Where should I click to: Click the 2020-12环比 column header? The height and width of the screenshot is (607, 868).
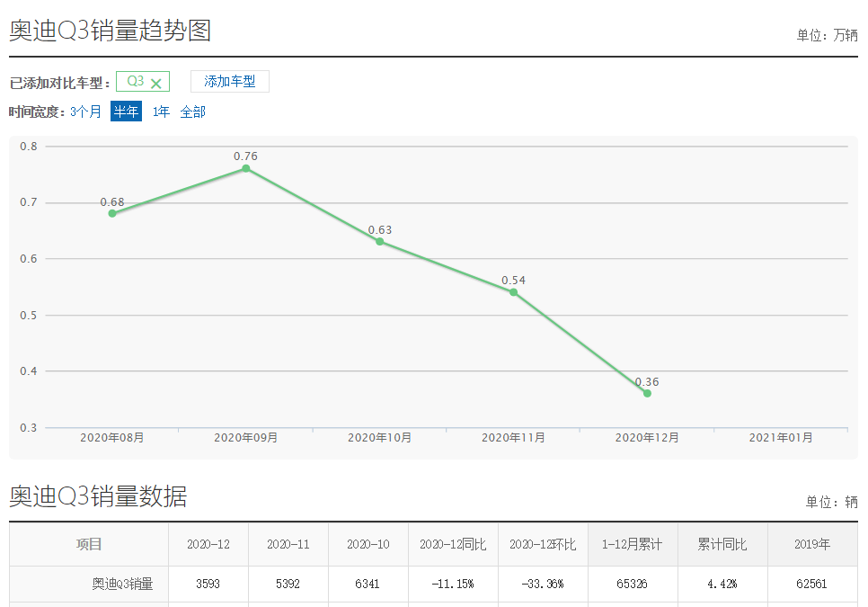tap(543, 544)
